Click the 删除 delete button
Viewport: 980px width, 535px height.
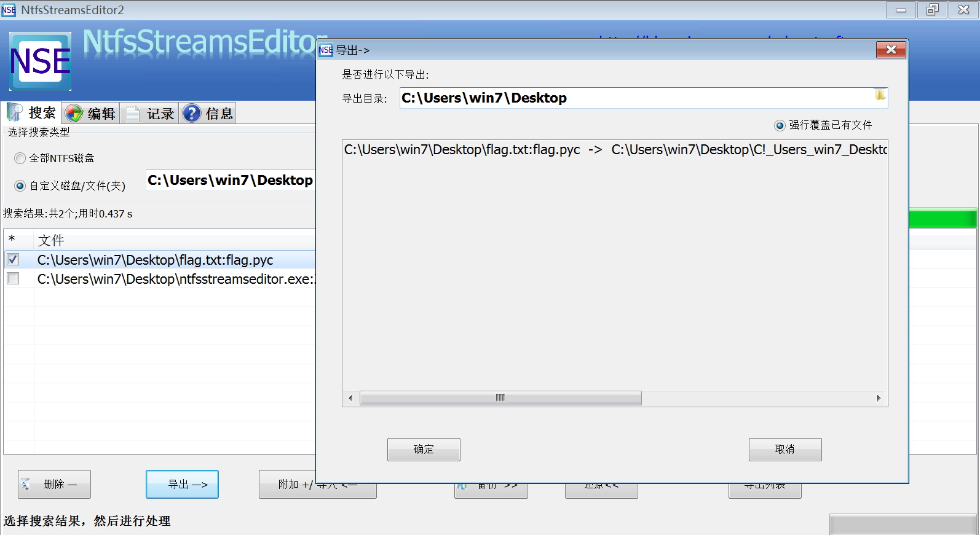(55, 484)
